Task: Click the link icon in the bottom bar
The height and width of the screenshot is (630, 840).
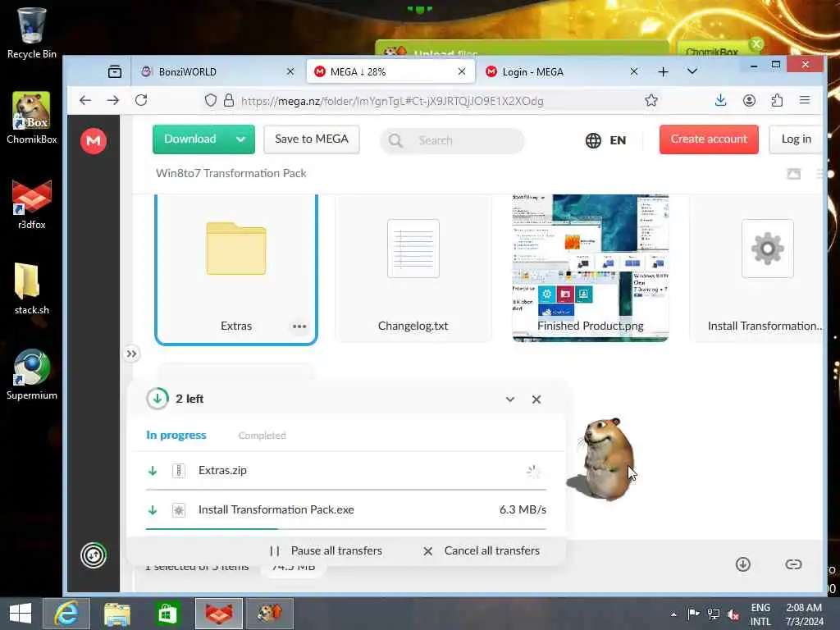Action: [x=793, y=564]
